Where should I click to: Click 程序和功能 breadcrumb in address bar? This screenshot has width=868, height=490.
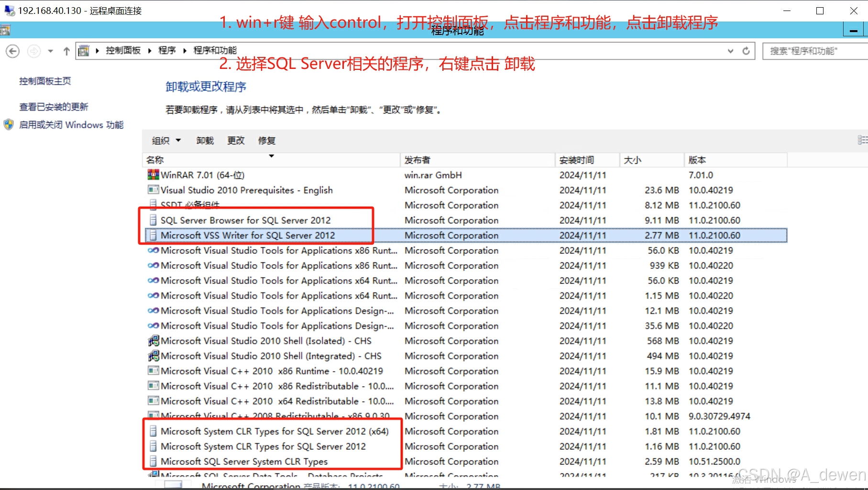(x=215, y=51)
